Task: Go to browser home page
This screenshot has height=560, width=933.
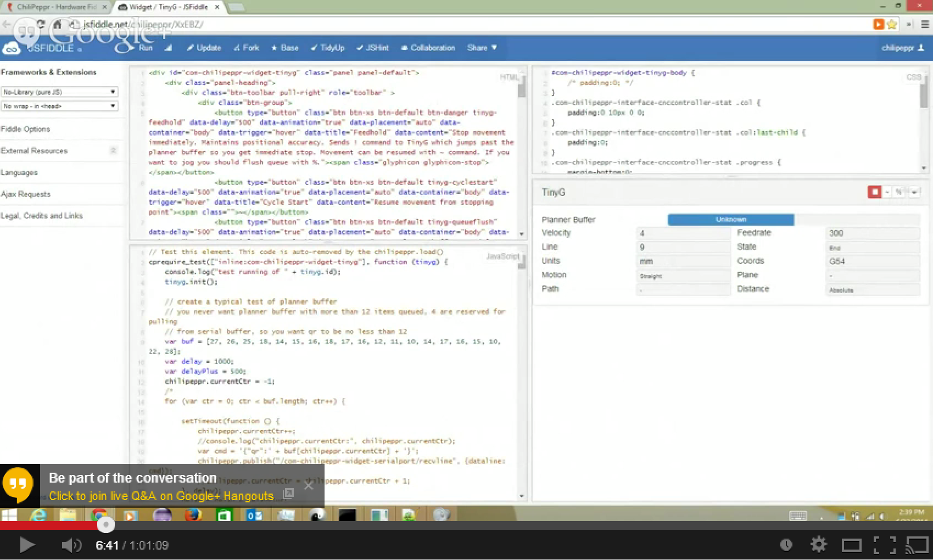Action: (x=57, y=24)
